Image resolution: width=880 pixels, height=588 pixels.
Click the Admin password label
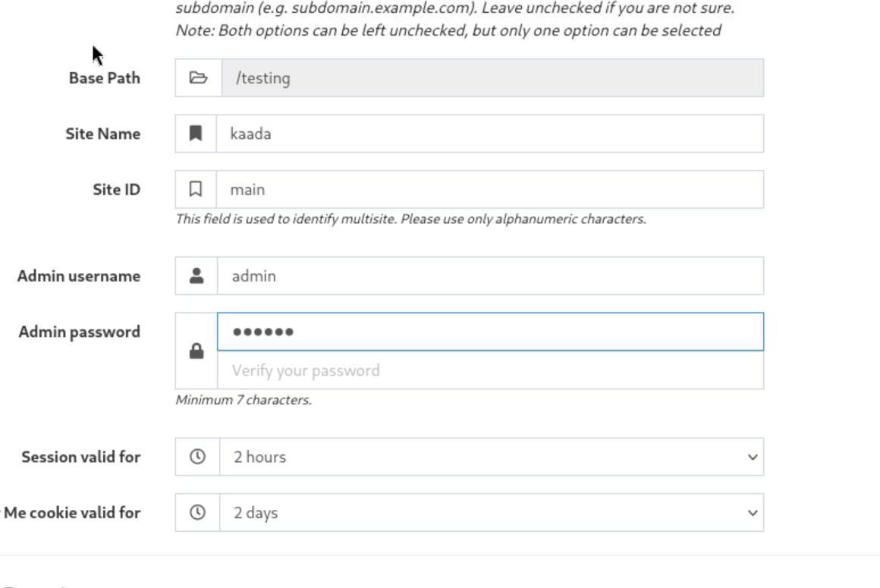[x=79, y=332]
